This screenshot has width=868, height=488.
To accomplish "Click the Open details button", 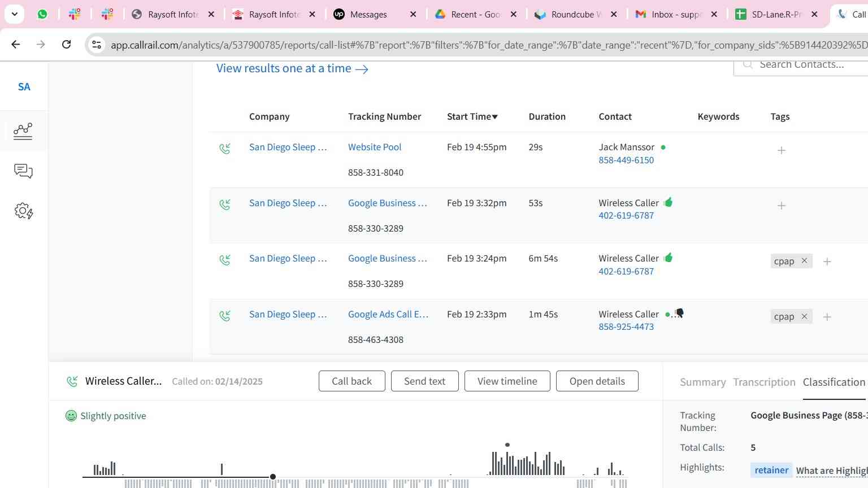I will (597, 381).
